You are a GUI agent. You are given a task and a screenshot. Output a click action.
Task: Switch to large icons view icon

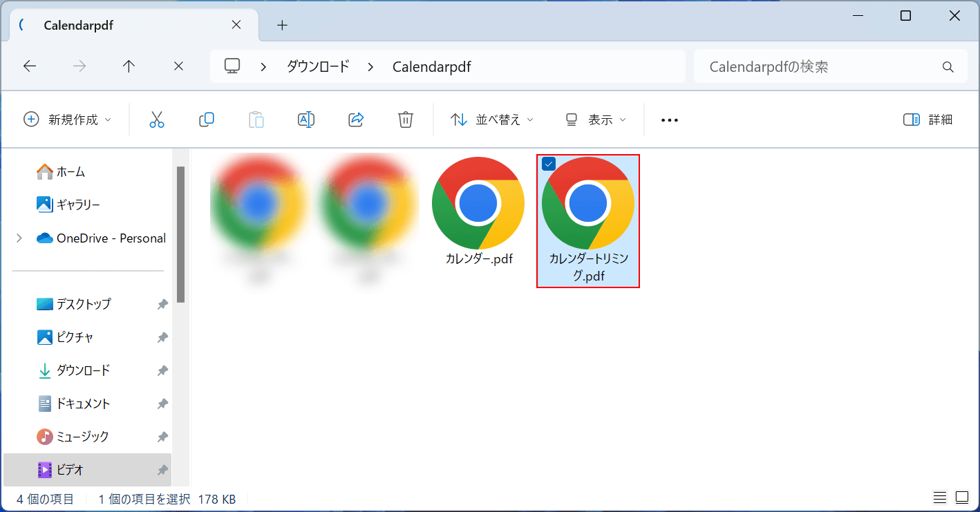(962, 497)
